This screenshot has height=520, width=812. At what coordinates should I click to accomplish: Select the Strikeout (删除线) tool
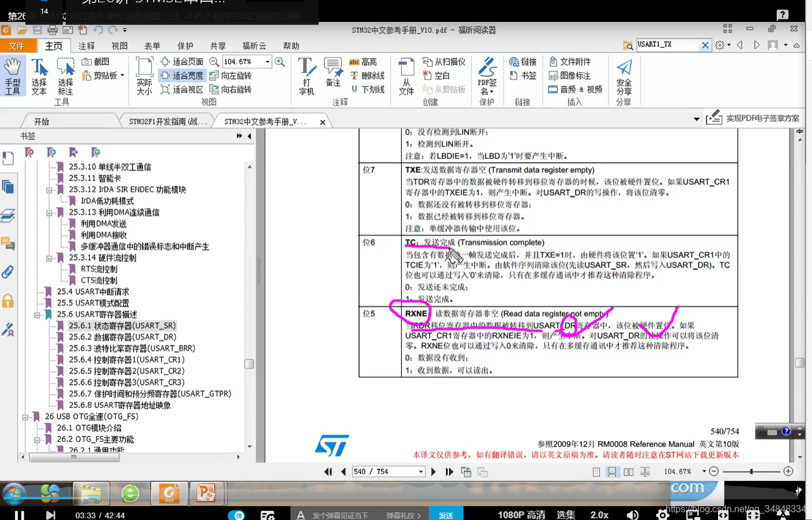(x=367, y=75)
